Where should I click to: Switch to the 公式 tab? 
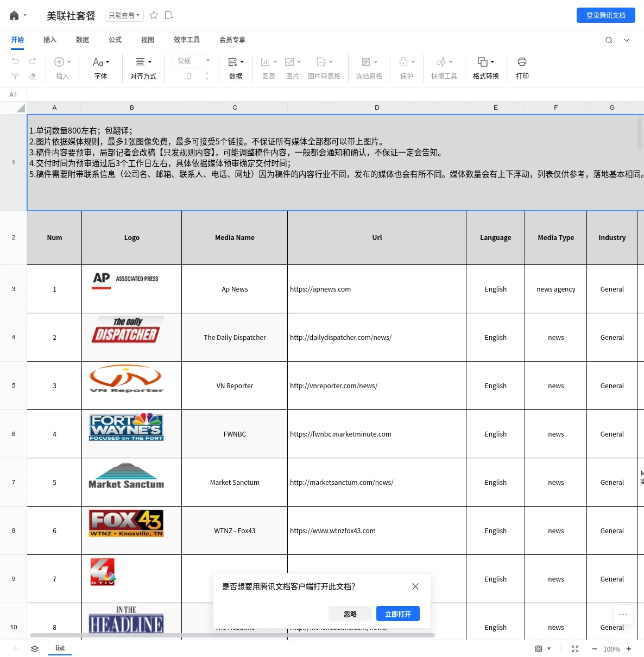115,40
